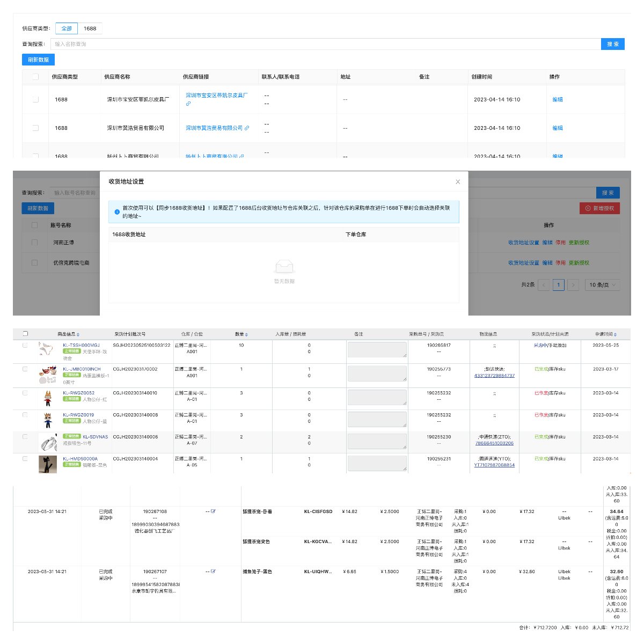The height and width of the screenshot is (644, 644).
Task: Sort by 数量 column arrows
Action: (246, 335)
